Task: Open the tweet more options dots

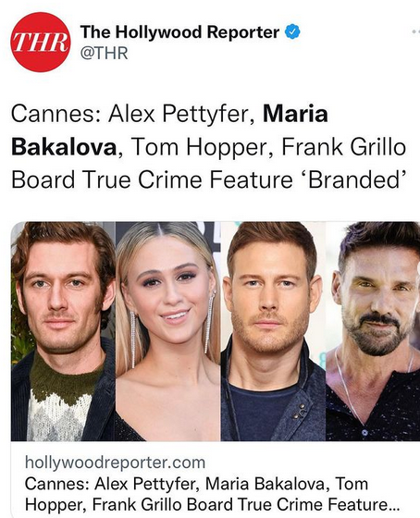Action: (x=416, y=31)
